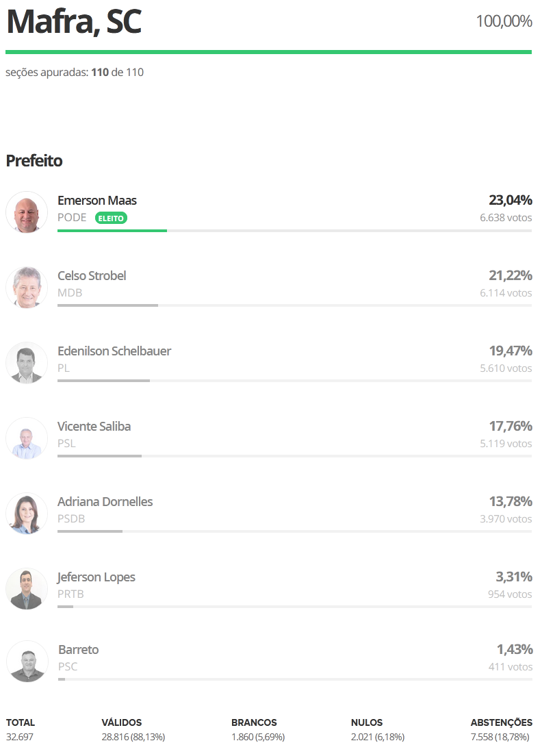This screenshot has width=542, height=756.
Task: Click the NULOS statistic label
Action: [367, 722]
